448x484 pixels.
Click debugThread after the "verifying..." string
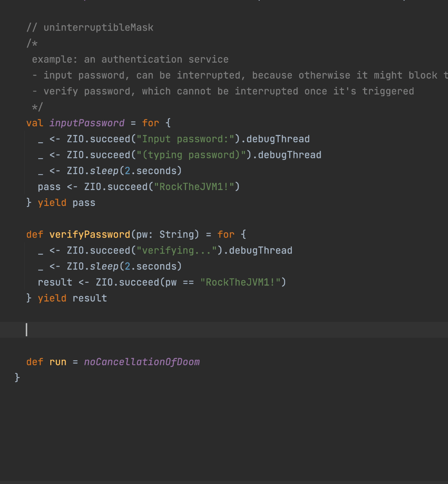point(260,251)
